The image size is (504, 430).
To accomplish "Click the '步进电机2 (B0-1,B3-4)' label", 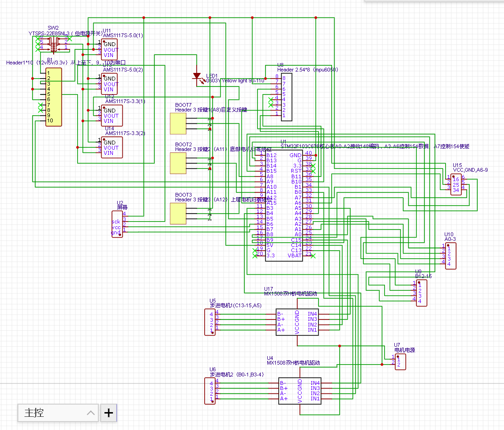I will [x=237, y=374].
